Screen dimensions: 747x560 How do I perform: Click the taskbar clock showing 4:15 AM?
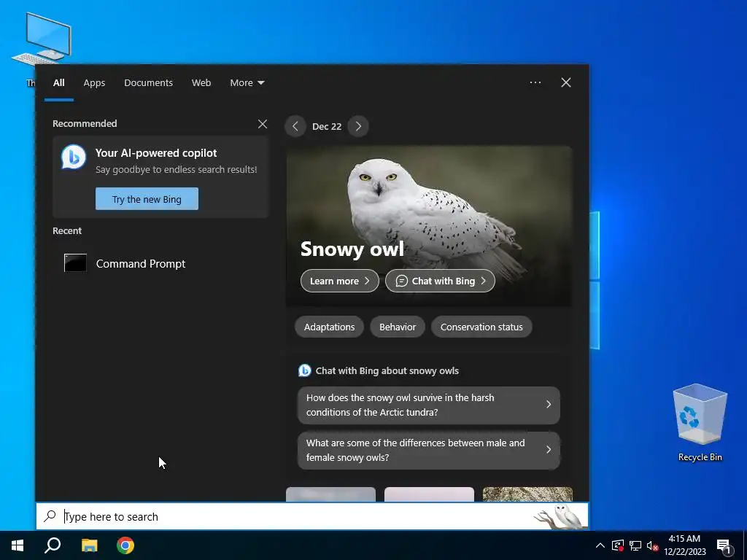point(684,545)
